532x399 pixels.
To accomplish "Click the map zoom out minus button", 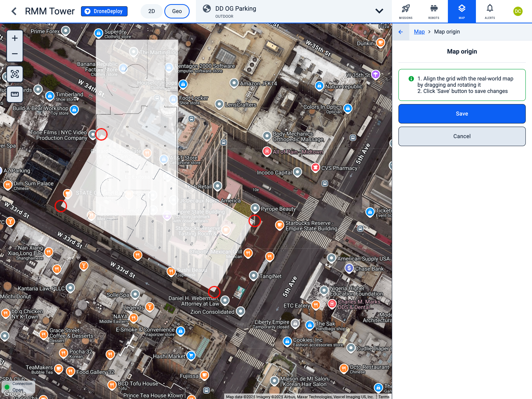I will (15, 54).
